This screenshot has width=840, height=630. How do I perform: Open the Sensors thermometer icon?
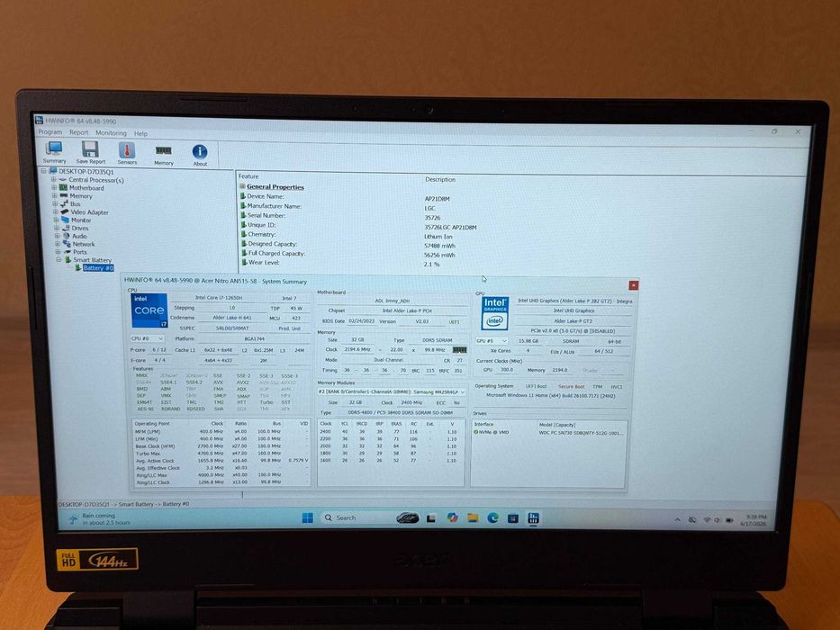(127, 153)
